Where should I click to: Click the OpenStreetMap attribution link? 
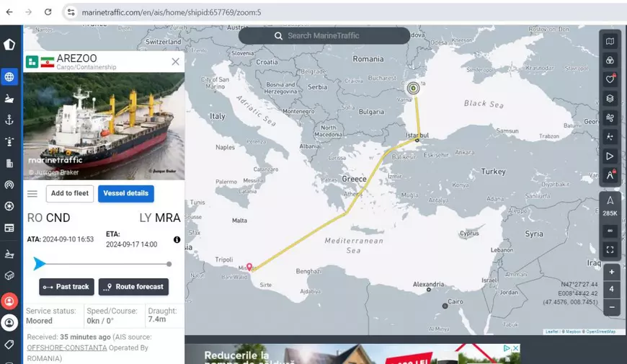click(600, 332)
